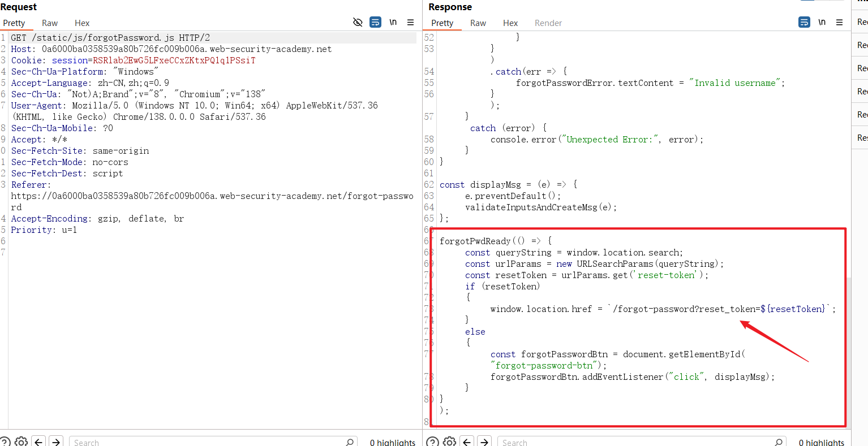Click the forgotPwdReady(() => { line
The width and height of the screenshot is (868, 446).
coord(496,241)
